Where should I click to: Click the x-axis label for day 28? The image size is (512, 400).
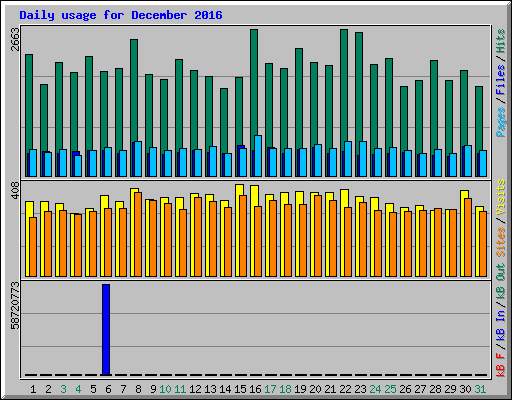pos(435,389)
